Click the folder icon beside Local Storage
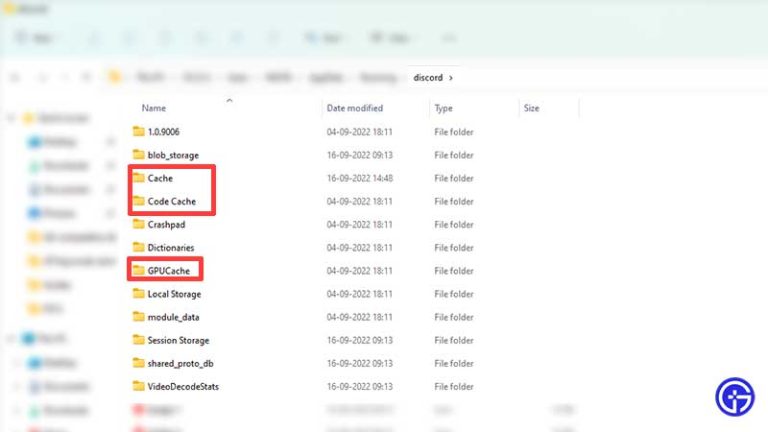 [x=139, y=293]
